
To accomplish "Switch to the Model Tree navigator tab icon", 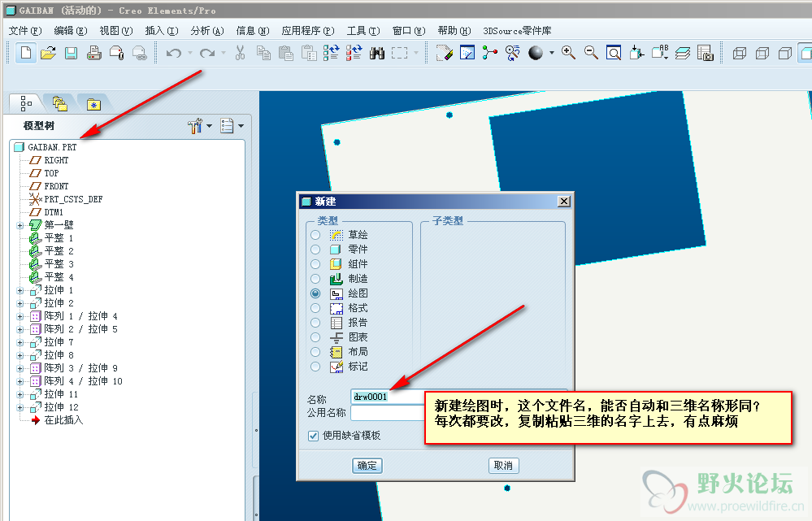I will tap(26, 103).
